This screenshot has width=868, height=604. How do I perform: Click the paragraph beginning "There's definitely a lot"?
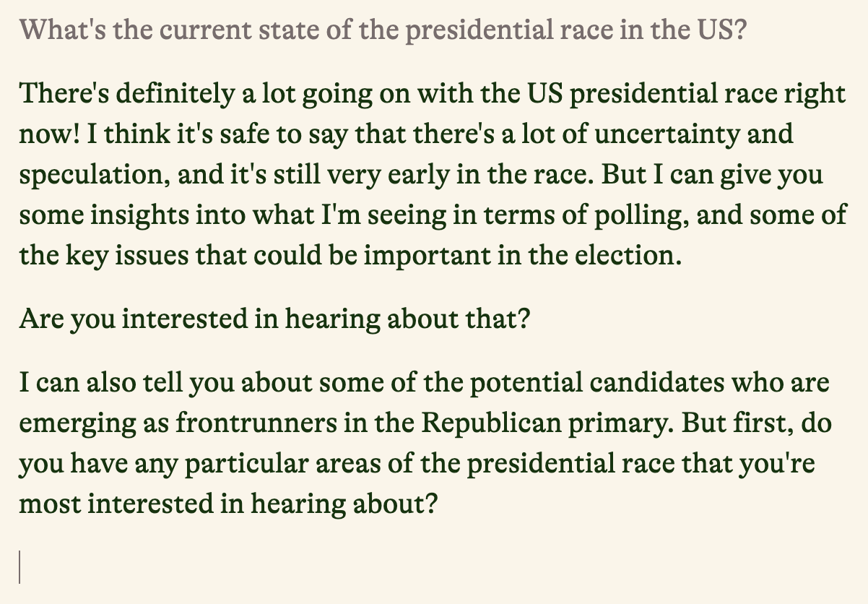(x=433, y=174)
